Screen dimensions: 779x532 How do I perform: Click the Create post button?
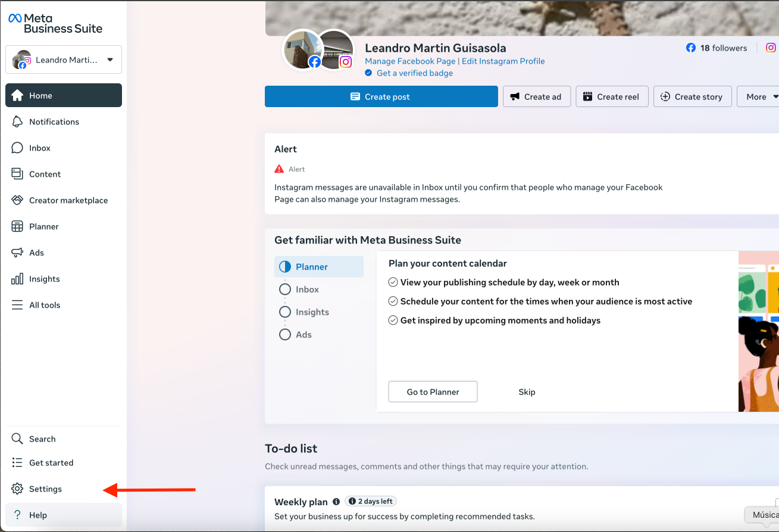[x=381, y=96]
